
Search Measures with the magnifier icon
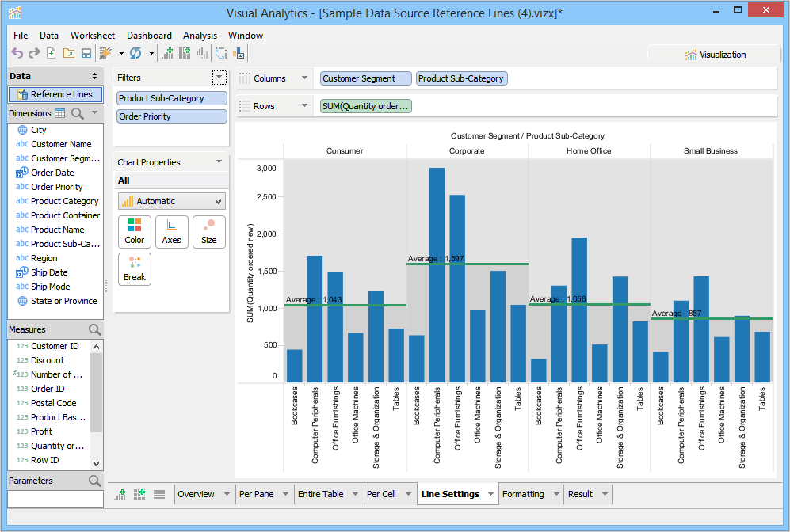[x=94, y=329]
